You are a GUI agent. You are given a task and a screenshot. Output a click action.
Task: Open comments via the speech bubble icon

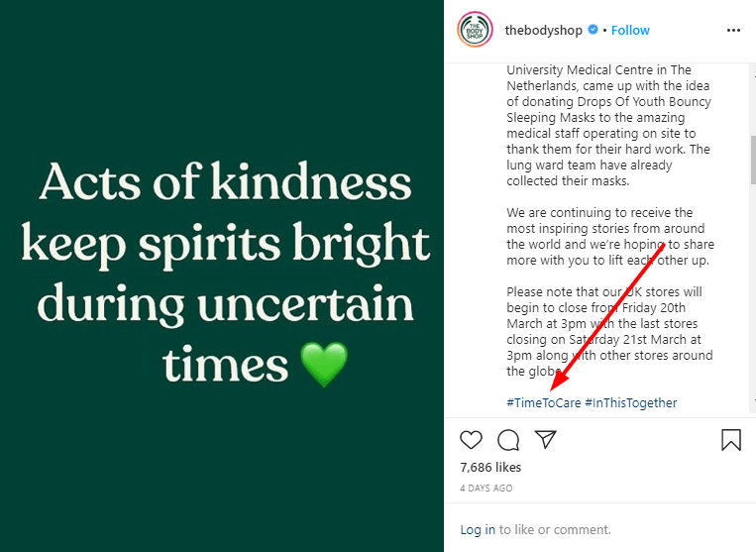[508, 440]
